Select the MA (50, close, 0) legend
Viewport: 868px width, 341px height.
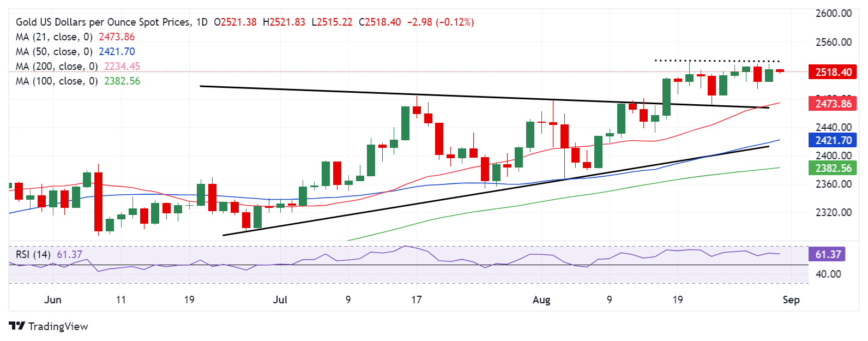pos(55,52)
